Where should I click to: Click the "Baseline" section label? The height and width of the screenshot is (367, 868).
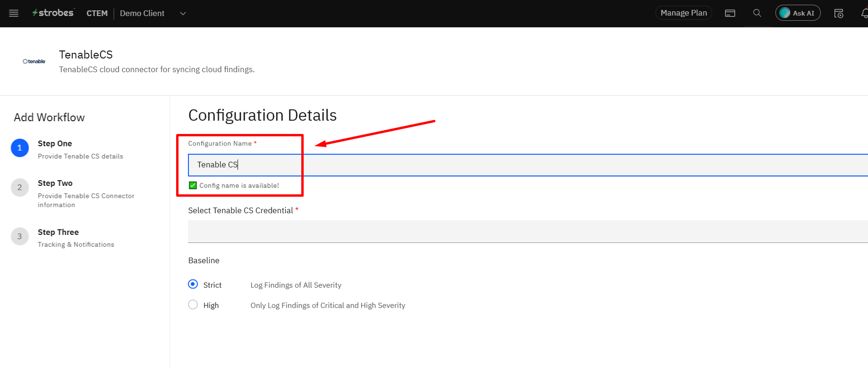pyautogui.click(x=204, y=260)
